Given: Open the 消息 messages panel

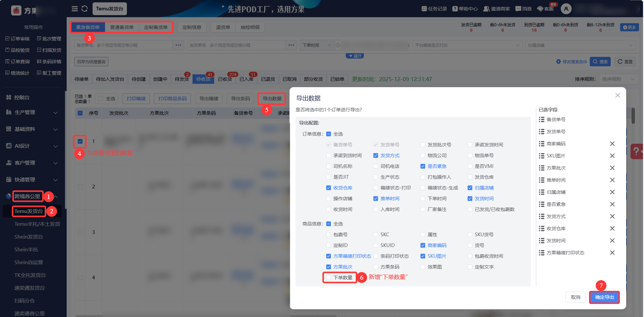Looking at the screenshot, I should coord(523,9).
